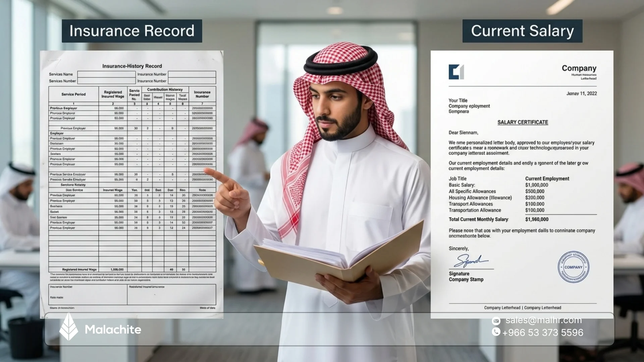Screen dimensions: 644x362
Task: Click the Company Letterhead footer text
Action: pos(523,308)
